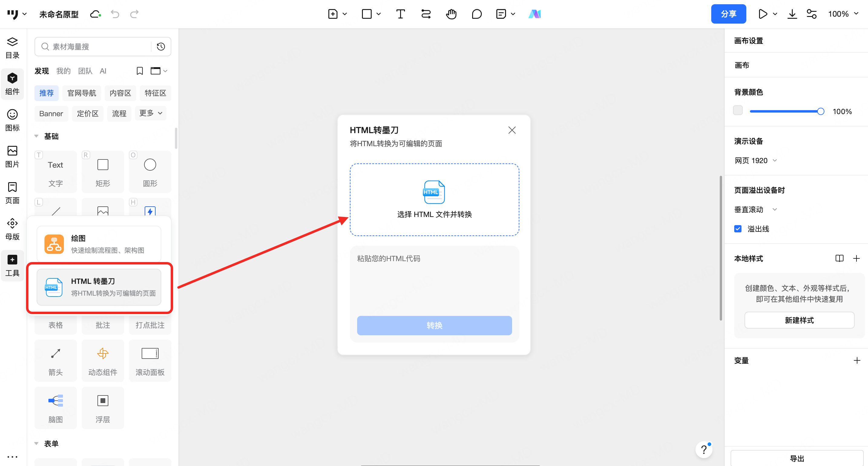The width and height of the screenshot is (868, 466).
Task: Select the Text tool in top toolbar
Action: coord(400,14)
